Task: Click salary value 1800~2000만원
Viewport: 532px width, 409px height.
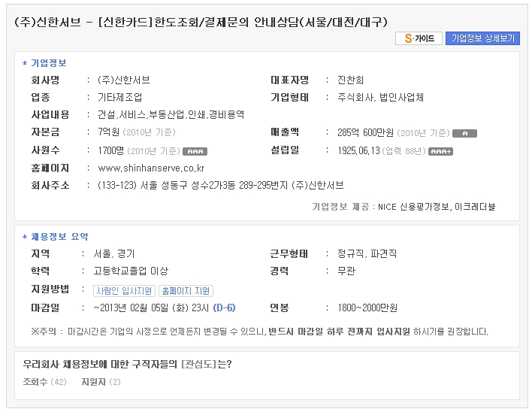Action: pos(367,308)
